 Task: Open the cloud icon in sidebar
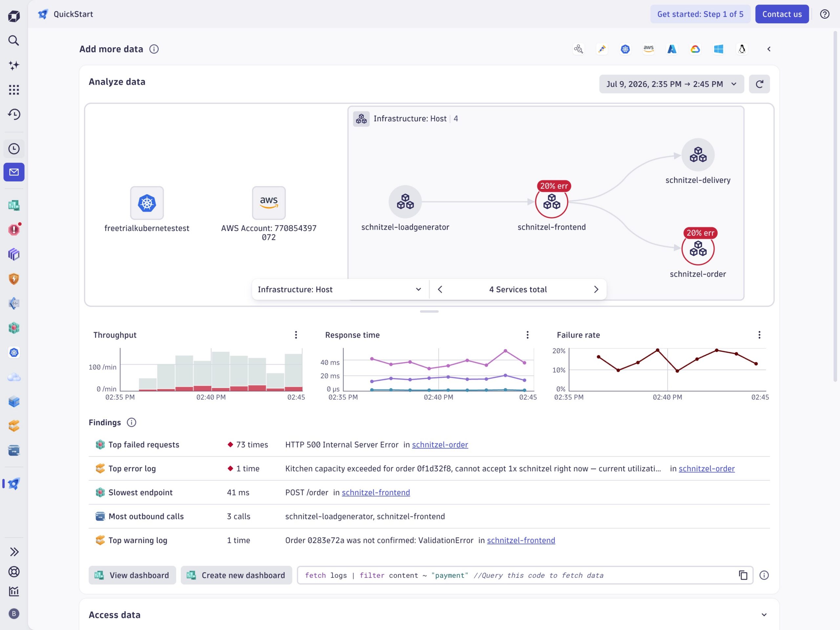pos(14,377)
